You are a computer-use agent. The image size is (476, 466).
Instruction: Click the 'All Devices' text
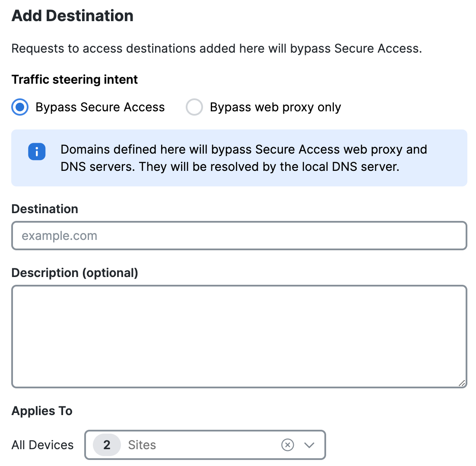coord(42,445)
